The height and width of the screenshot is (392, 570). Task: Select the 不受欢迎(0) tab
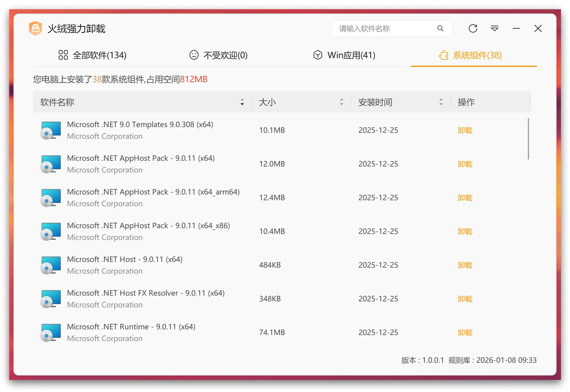click(218, 55)
